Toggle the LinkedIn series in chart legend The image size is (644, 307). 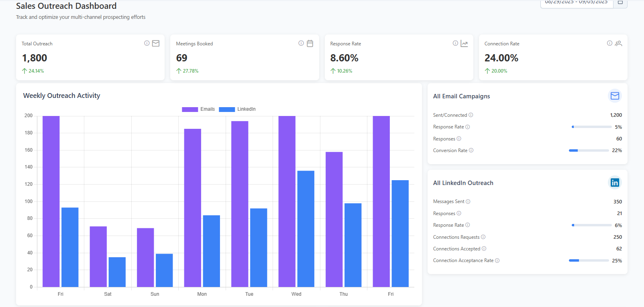(x=237, y=109)
